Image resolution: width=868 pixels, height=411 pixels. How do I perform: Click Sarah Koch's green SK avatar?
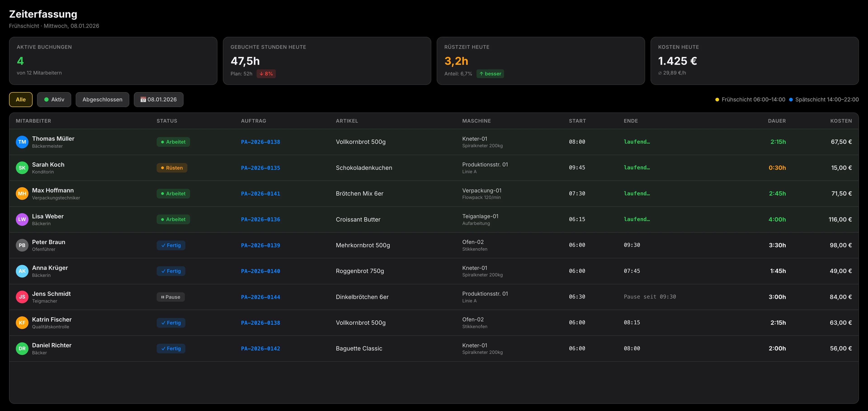22,168
